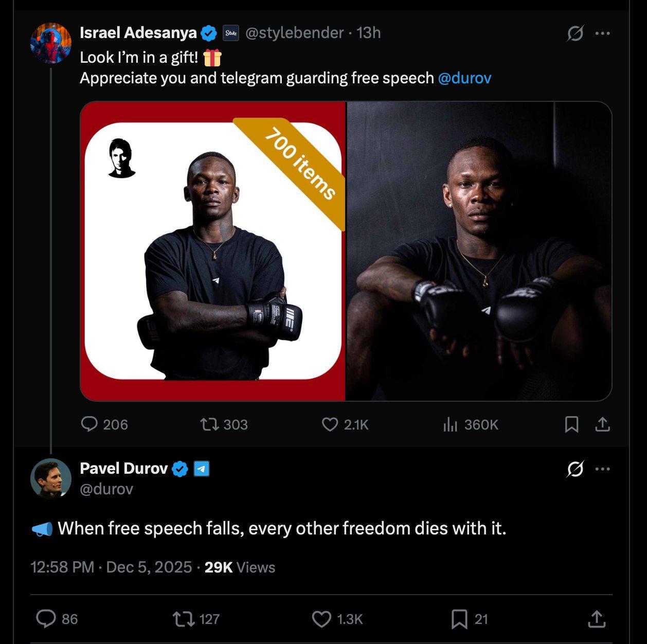
Task: Open Israel Adesanya's profile name
Action: coord(138,33)
